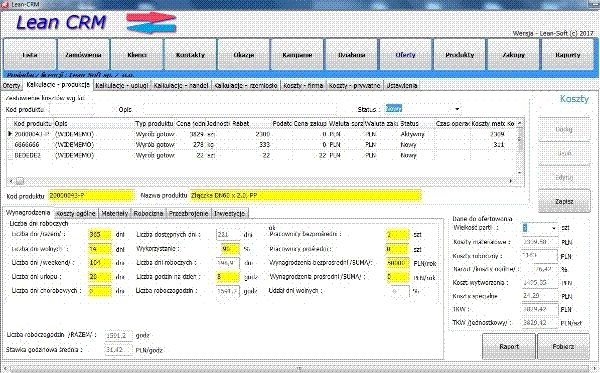Click the yellow Kod produktu field 20000043-P
Image resolution: width=600 pixels, height=373 pixels.
(92, 195)
